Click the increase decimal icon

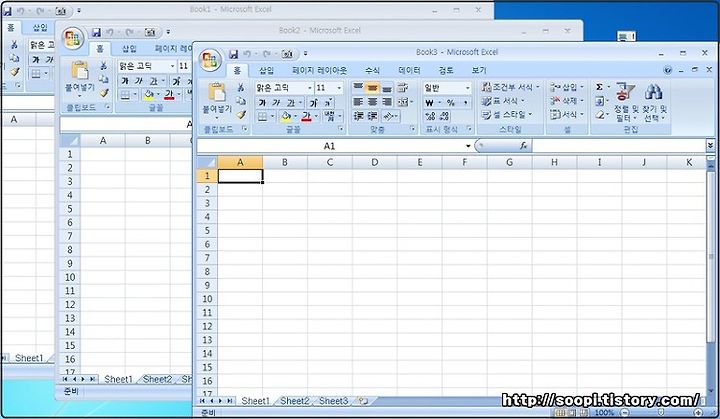[x=430, y=116]
